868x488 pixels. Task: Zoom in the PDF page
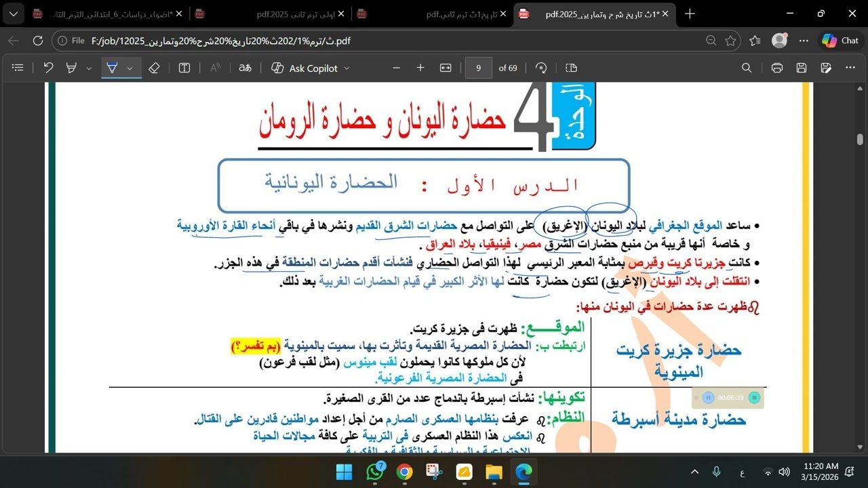tap(420, 68)
